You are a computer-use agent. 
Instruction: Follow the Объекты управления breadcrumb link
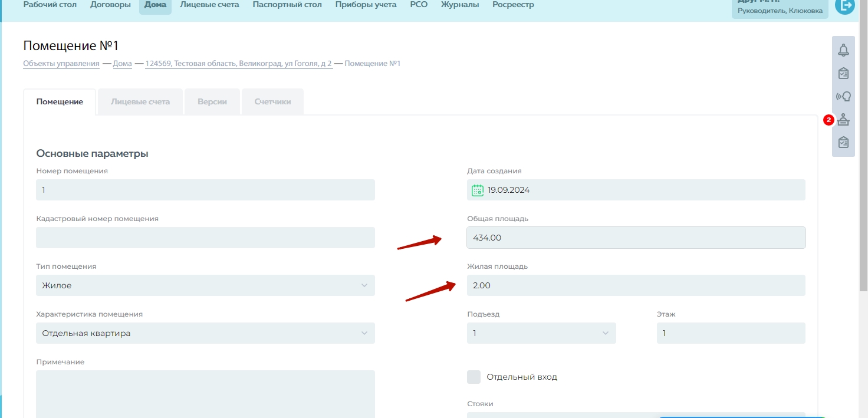pos(61,64)
